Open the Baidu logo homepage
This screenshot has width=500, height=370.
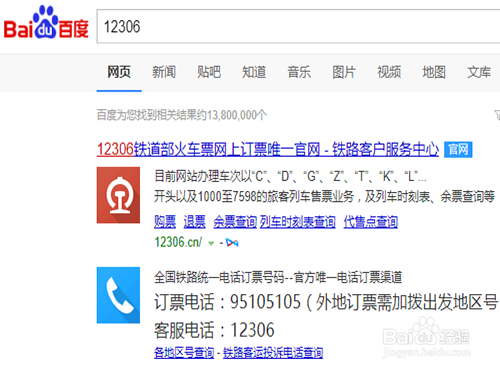[46, 22]
